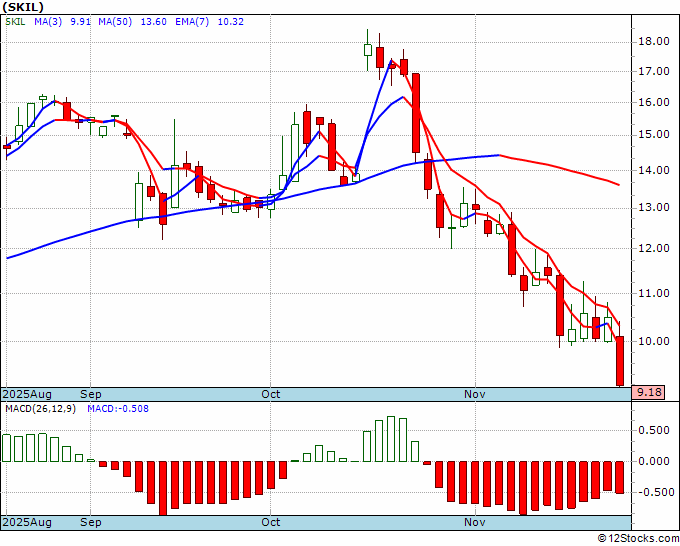Viewport: 680px width, 546px height.
Task: Click the MACD(26,12,9) indicator label
Action: (40, 409)
